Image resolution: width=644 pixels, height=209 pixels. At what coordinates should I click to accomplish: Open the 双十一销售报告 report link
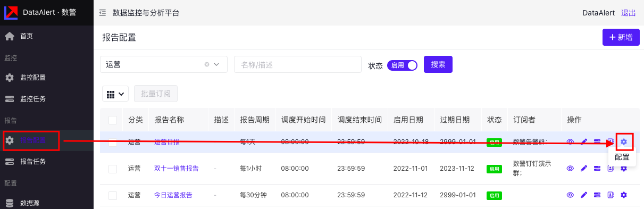pyautogui.click(x=177, y=169)
